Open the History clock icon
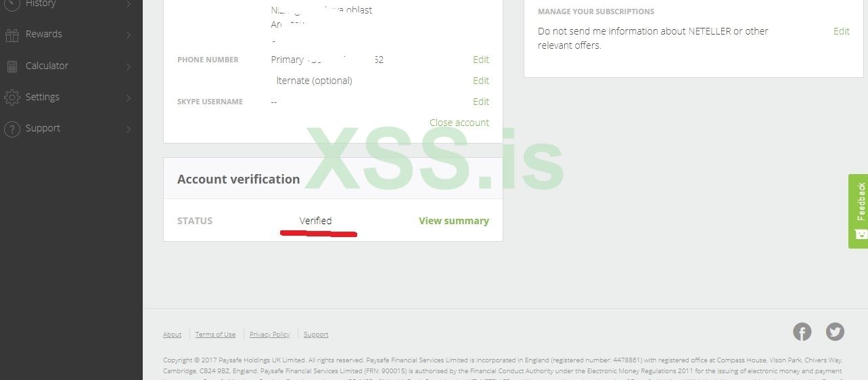868x380 pixels. (12, 4)
